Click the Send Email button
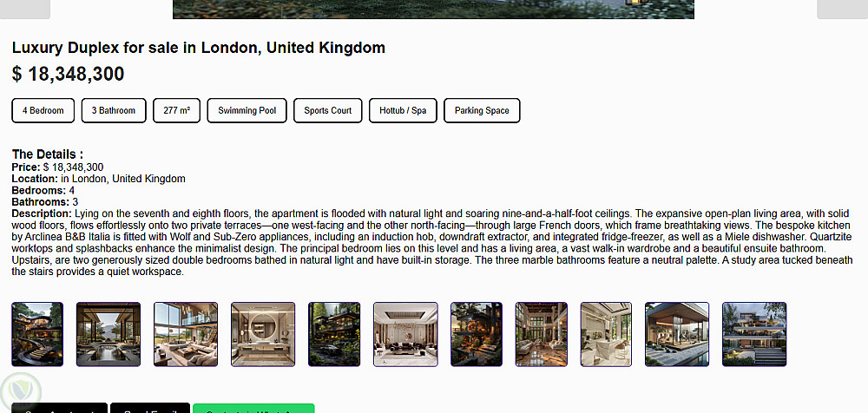This screenshot has height=413, width=868. tap(150, 408)
